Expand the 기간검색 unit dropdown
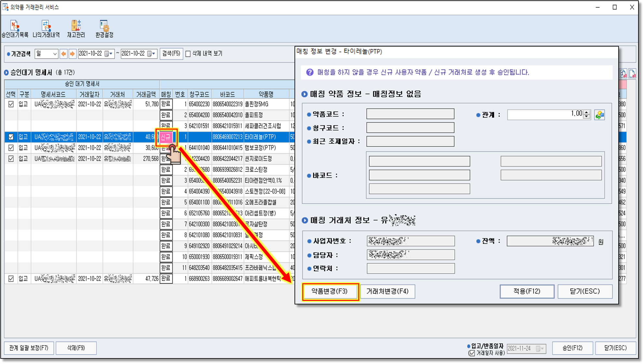The width and height of the screenshot is (644, 364). [55, 54]
